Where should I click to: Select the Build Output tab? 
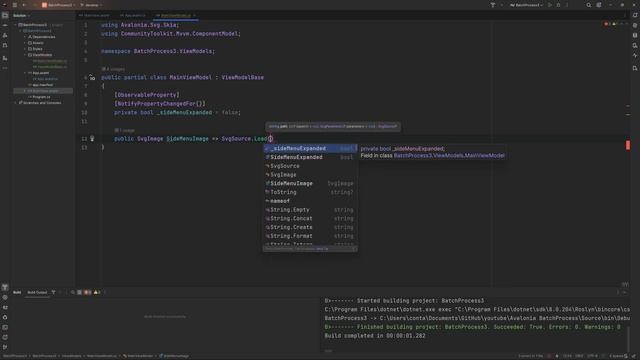click(37, 292)
